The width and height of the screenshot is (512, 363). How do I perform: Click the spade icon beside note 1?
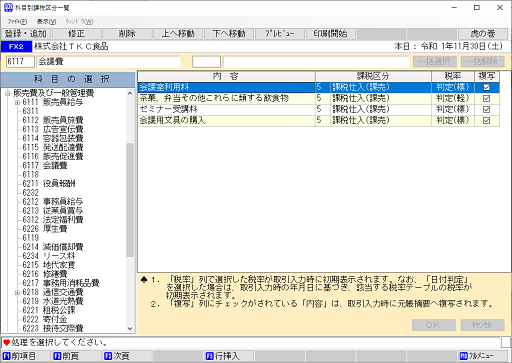click(144, 280)
